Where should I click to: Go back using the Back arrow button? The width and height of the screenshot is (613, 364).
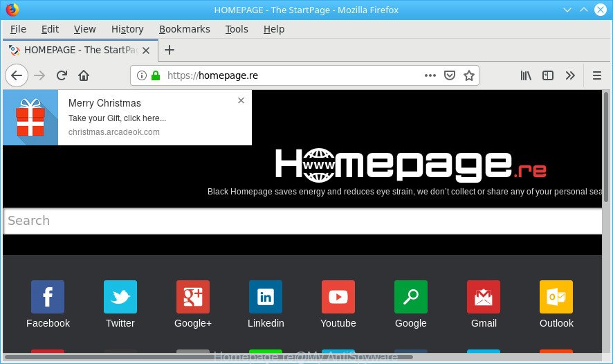click(x=17, y=75)
